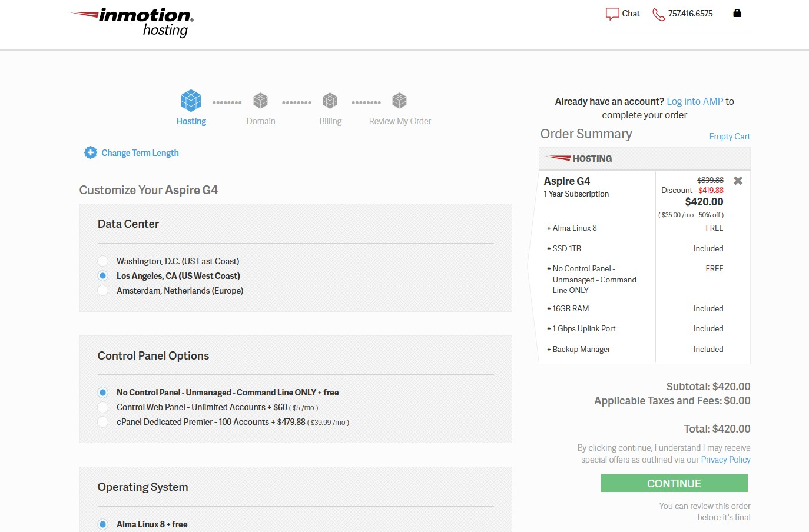Screen dimensions: 809x532
Task: Click the Alma Linux 8 summary item
Action: tap(575, 228)
